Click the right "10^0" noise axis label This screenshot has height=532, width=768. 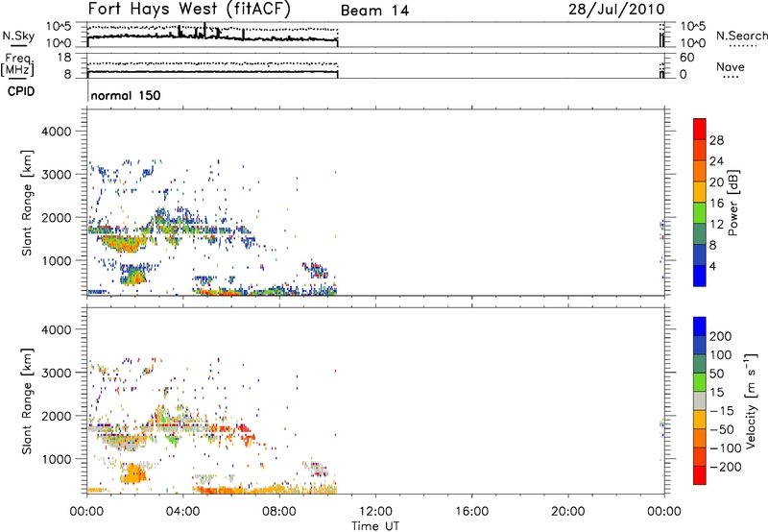click(693, 43)
